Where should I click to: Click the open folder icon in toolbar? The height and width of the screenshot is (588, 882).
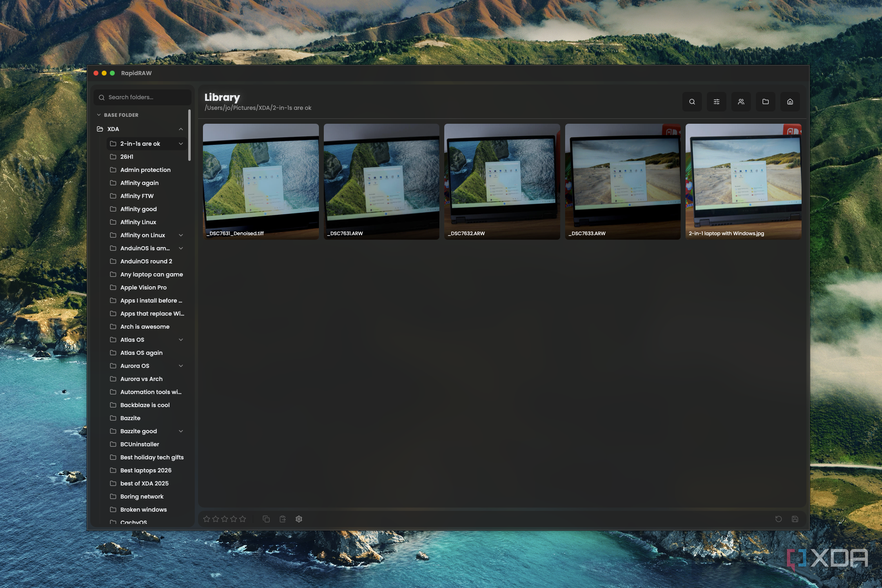coord(766,102)
